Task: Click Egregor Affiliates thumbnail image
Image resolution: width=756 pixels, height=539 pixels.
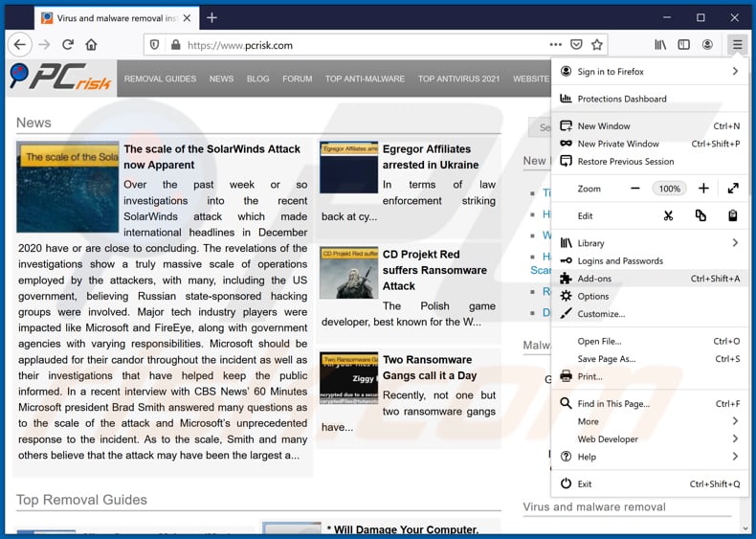Action: (x=349, y=168)
